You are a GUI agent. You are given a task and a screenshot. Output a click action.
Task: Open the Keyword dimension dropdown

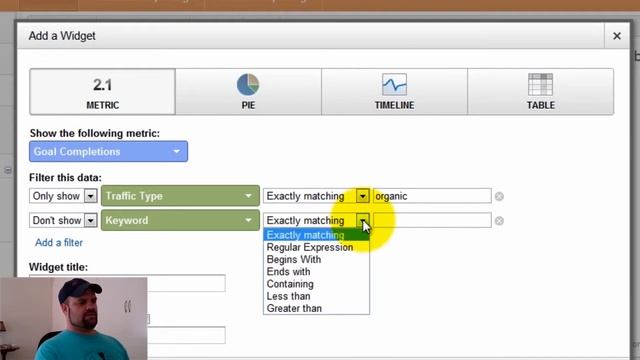(x=180, y=220)
